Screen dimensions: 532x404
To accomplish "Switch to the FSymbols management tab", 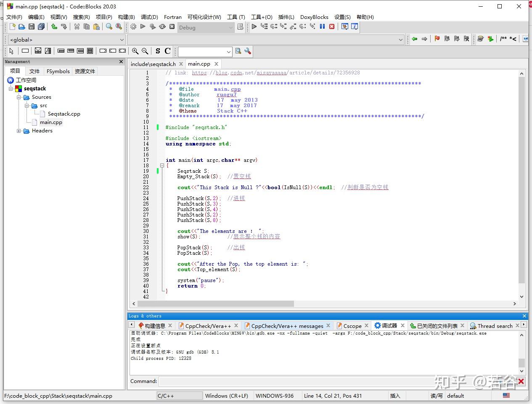I will 58,71.
